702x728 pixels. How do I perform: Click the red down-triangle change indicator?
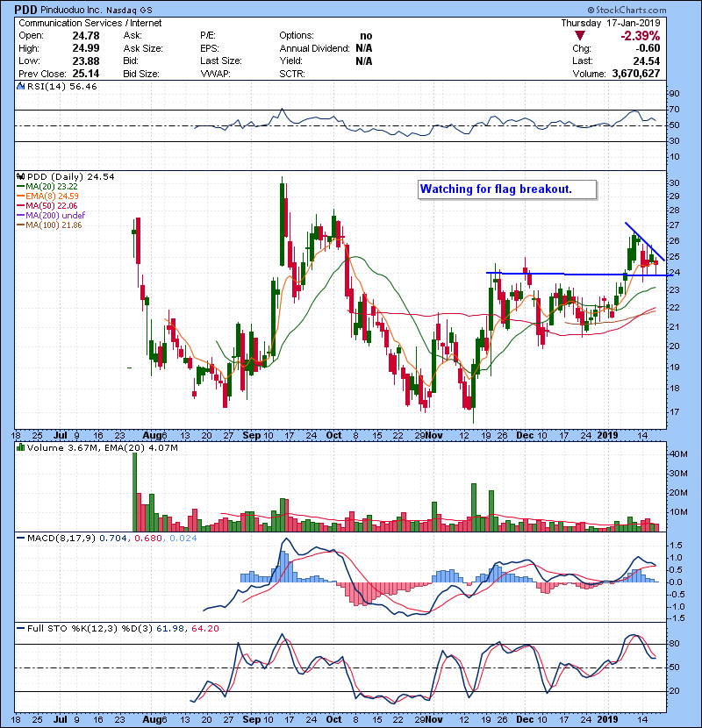pos(580,36)
